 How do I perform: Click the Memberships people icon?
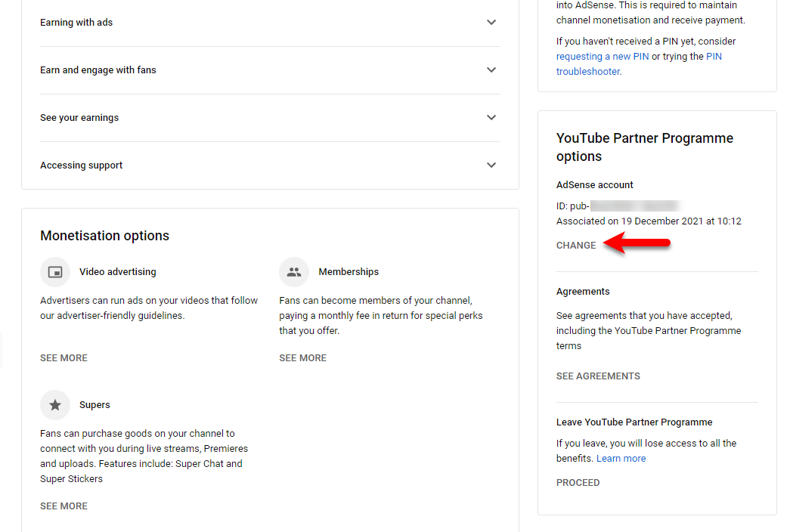click(294, 272)
